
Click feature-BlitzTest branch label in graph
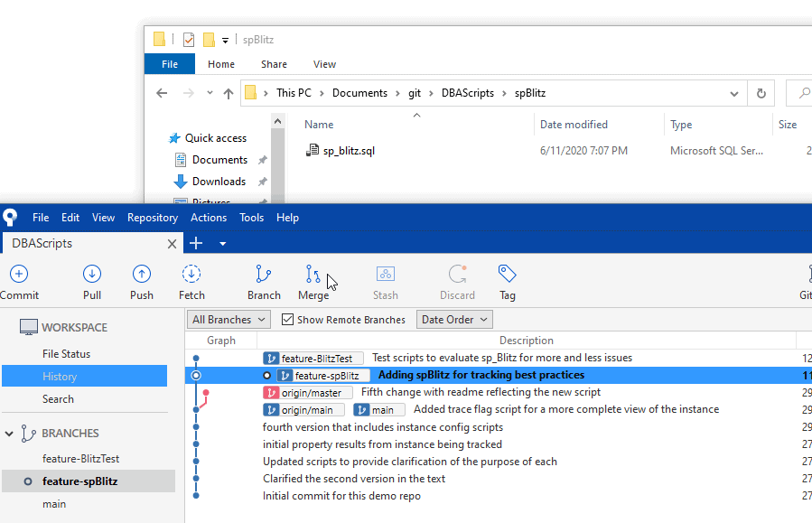[x=313, y=359]
